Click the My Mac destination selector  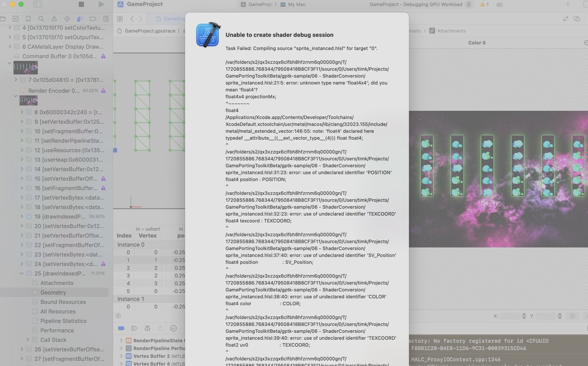[x=293, y=4]
